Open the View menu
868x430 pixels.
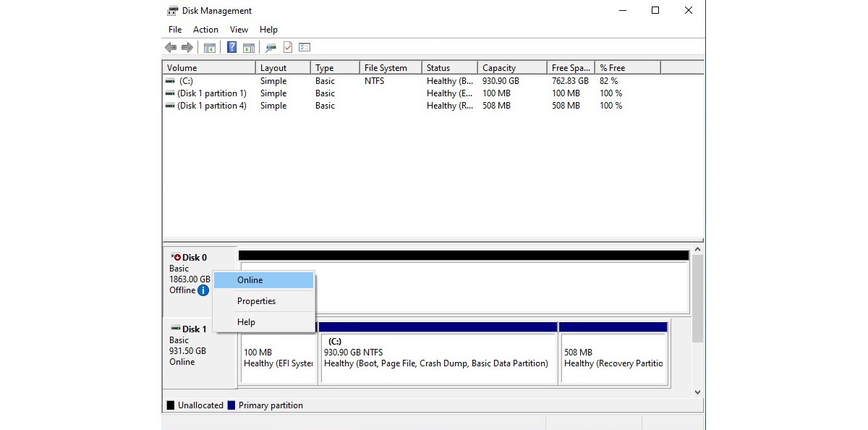click(x=239, y=30)
